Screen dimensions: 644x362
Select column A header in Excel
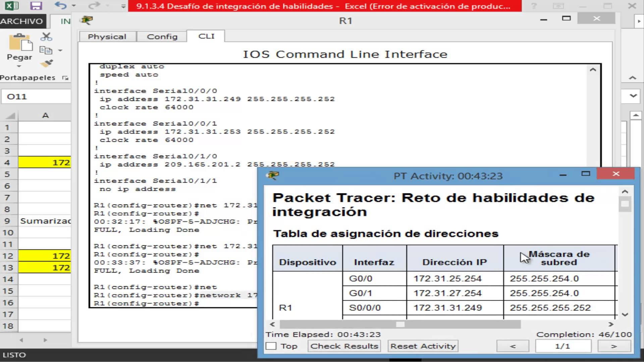[45, 116]
